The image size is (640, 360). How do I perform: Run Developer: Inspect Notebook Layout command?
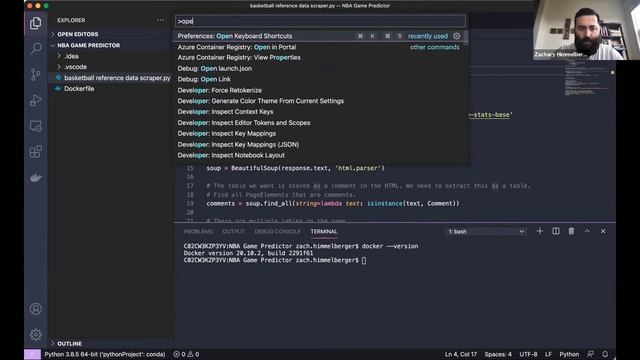click(320, 155)
